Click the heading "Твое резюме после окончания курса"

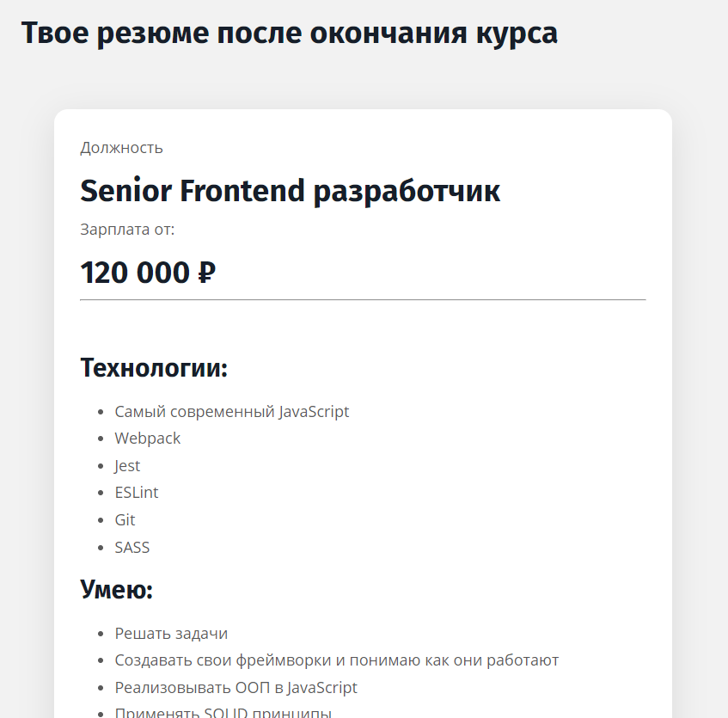[290, 34]
